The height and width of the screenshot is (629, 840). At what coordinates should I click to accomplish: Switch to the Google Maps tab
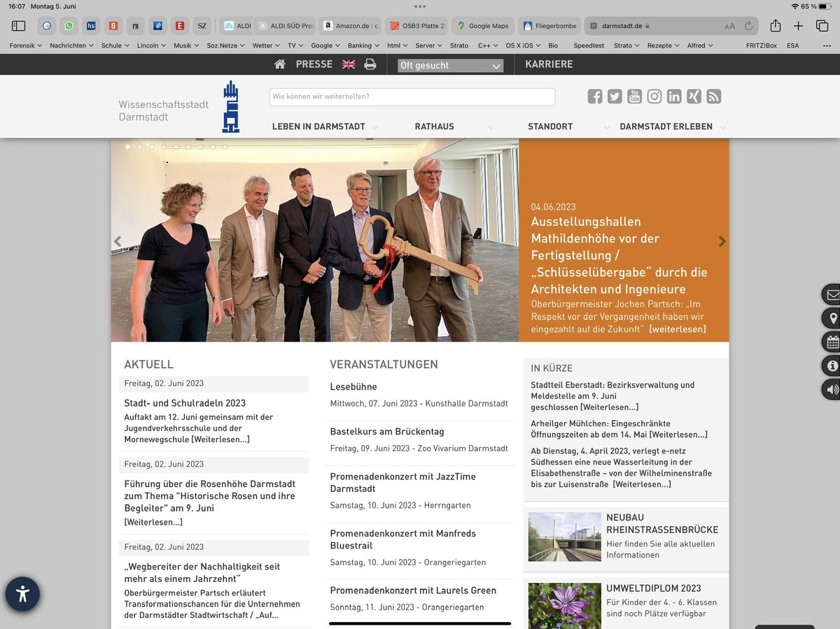(483, 26)
